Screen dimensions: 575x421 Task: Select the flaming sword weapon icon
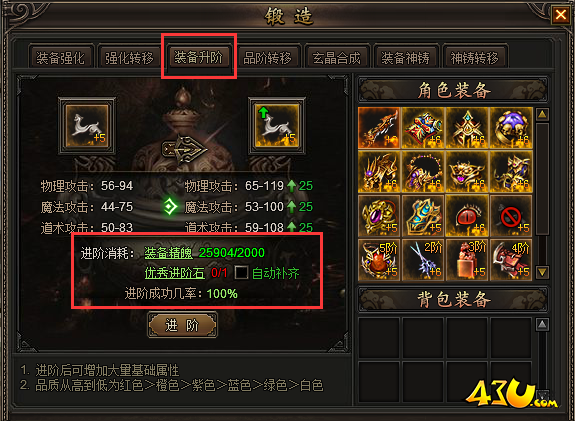379,128
